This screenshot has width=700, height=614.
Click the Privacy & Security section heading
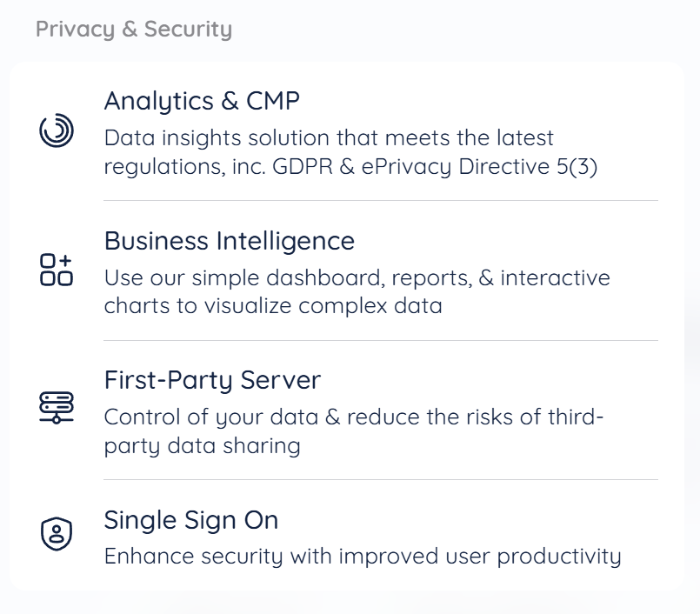134,30
